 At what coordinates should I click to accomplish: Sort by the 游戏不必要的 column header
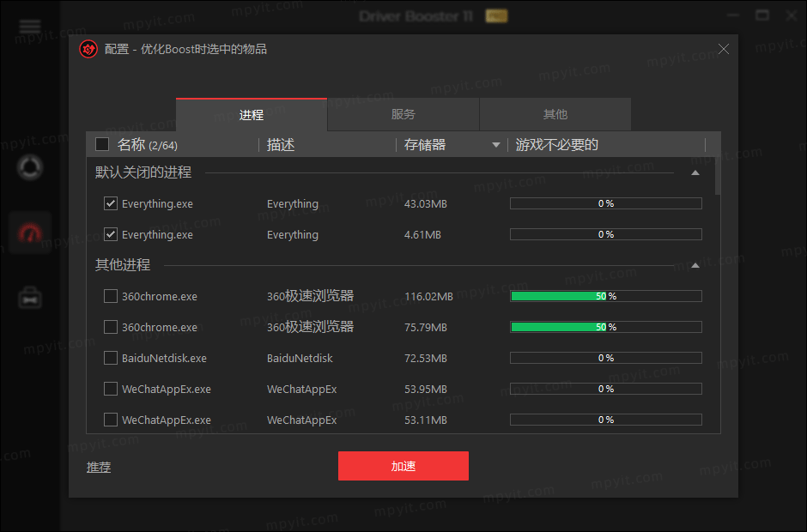click(x=557, y=145)
